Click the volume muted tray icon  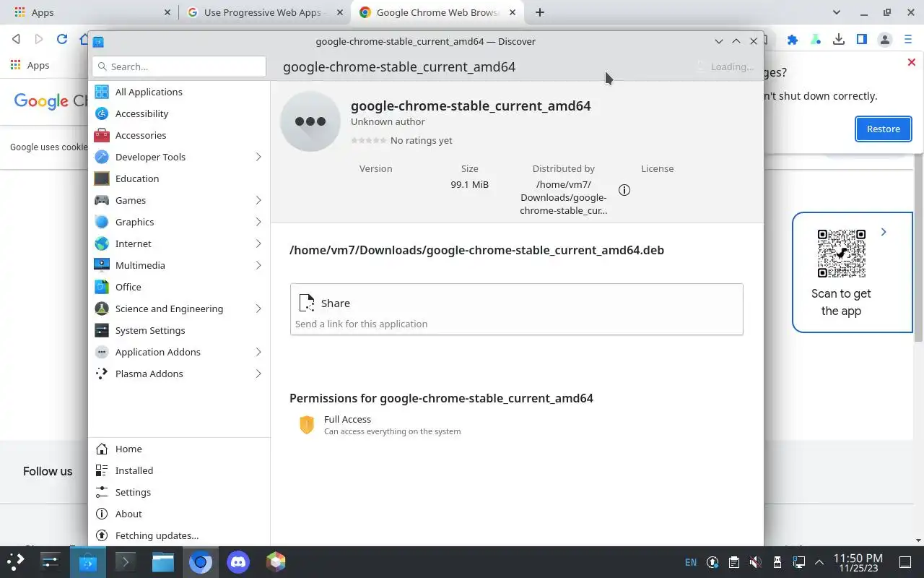755,562
